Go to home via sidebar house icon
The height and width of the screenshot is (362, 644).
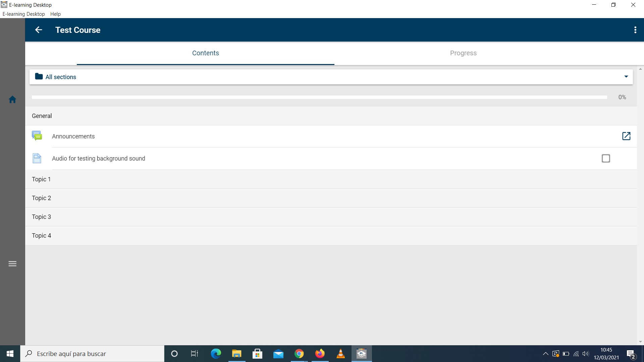click(x=12, y=100)
